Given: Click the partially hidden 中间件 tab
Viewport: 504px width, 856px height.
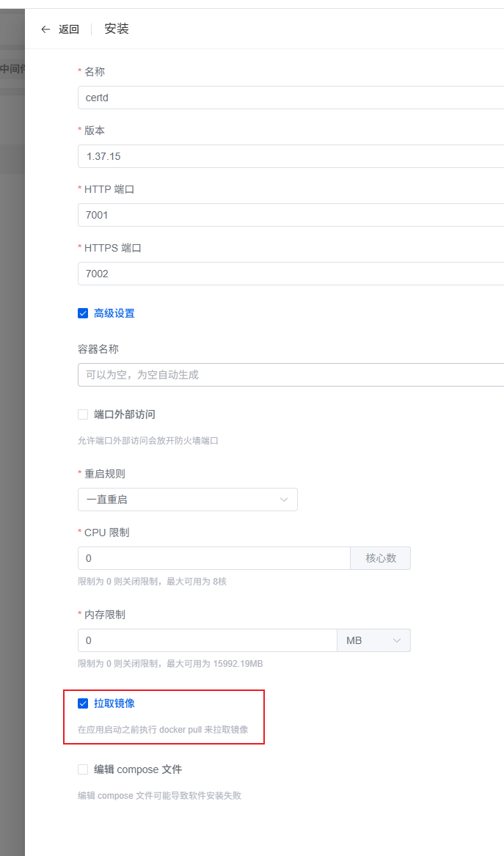Looking at the screenshot, I should pyautogui.click(x=12, y=69).
